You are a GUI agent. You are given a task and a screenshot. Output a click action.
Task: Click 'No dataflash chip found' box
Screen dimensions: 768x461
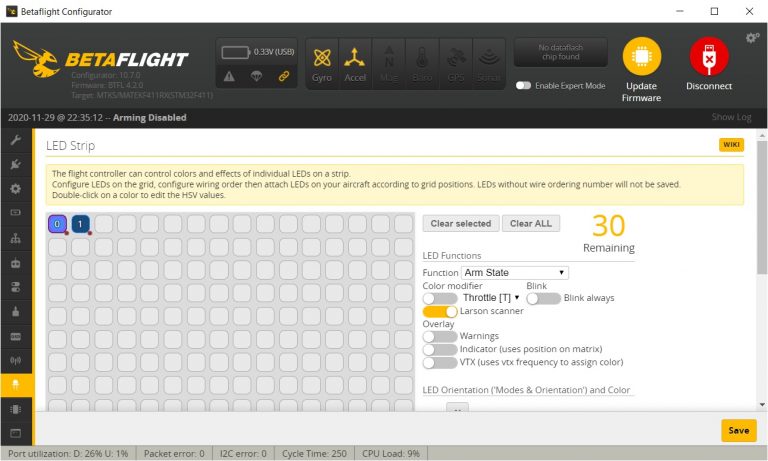point(560,52)
